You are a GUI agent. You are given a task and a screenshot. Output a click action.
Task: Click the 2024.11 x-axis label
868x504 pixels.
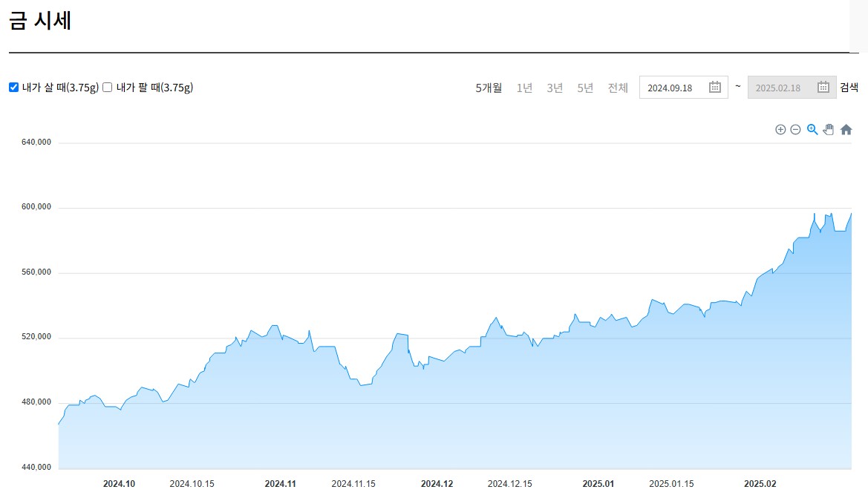[x=280, y=484]
